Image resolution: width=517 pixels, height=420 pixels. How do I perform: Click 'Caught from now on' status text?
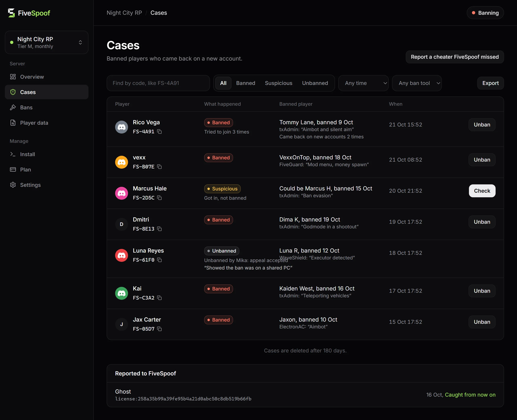tap(470, 395)
